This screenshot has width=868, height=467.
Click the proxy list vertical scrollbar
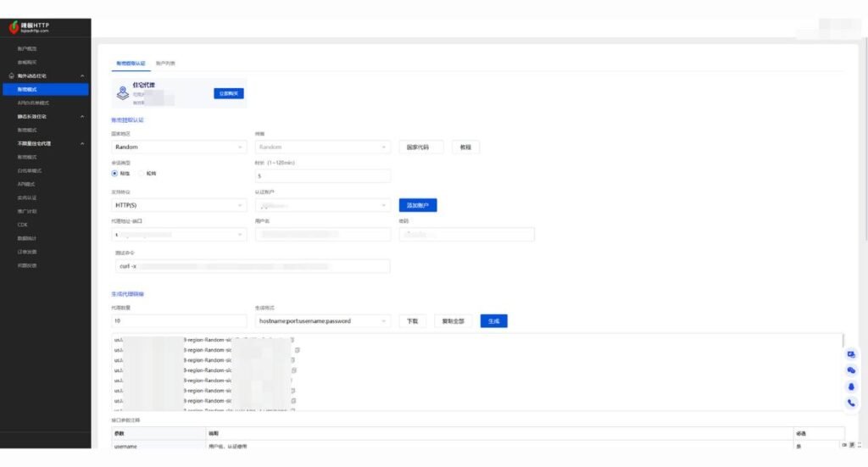pyautogui.click(x=843, y=342)
